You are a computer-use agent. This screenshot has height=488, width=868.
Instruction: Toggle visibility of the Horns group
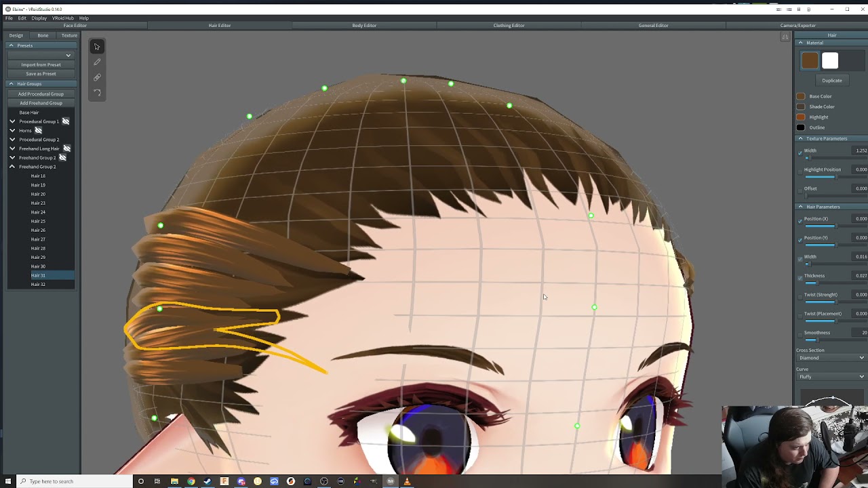(38, 130)
